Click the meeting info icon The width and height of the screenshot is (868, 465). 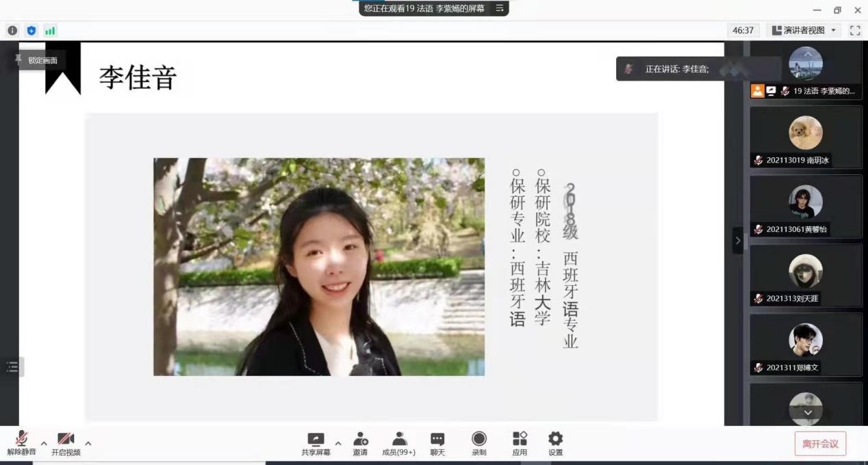coord(12,30)
